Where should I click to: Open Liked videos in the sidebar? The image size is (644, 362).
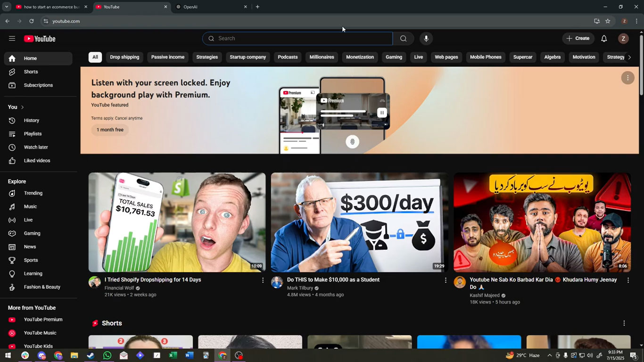pyautogui.click(x=38, y=161)
